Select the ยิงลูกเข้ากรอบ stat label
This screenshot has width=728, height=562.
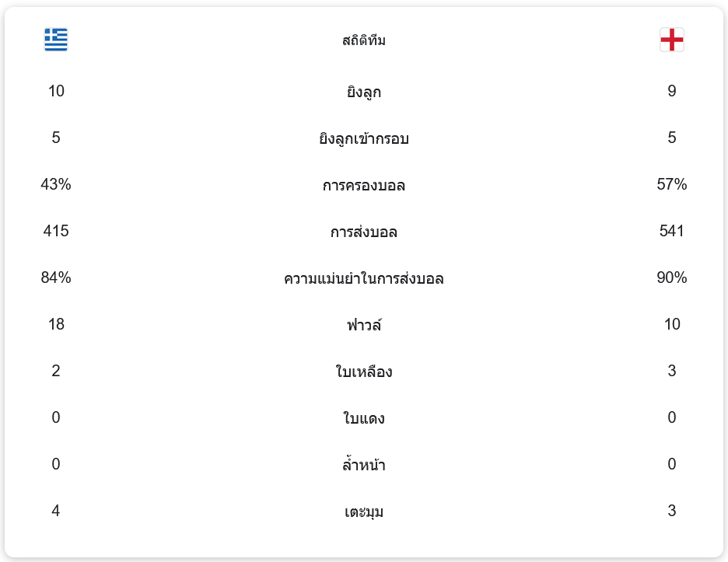(364, 139)
